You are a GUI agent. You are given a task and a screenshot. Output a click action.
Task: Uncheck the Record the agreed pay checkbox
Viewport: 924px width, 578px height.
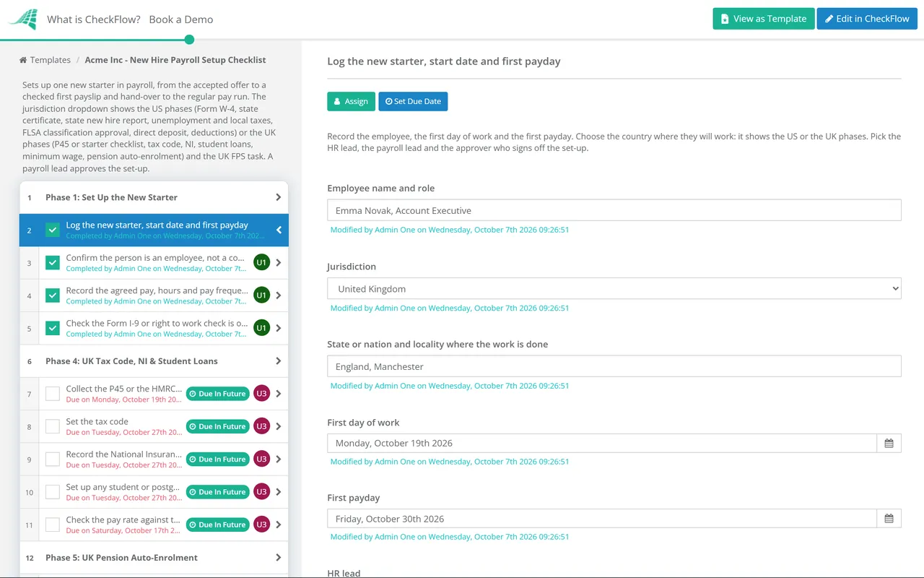53,296
